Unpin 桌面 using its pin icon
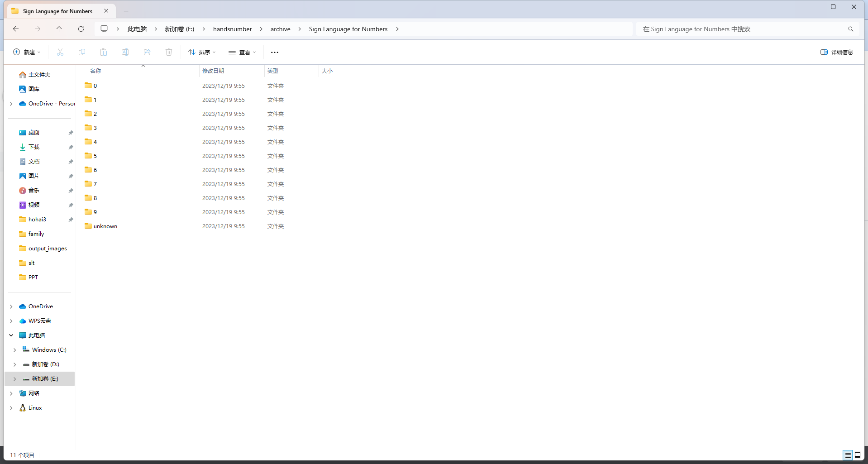868x464 pixels. tap(71, 133)
